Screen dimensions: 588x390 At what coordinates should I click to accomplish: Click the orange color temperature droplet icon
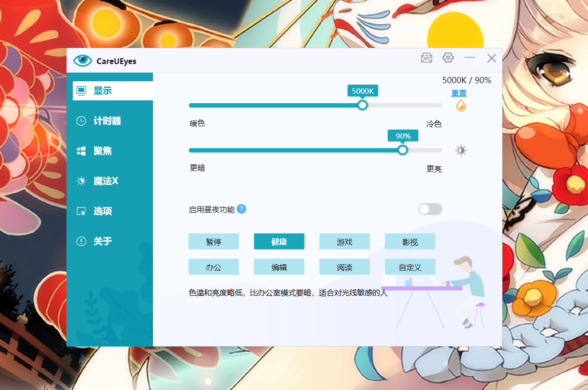tap(461, 106)
